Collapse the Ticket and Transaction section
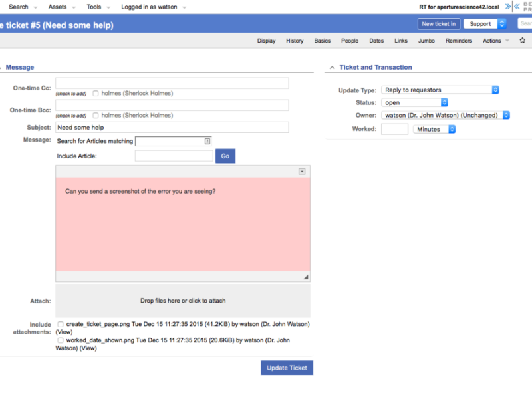This screenshot has width=532, height=399. tap(332, 68)
